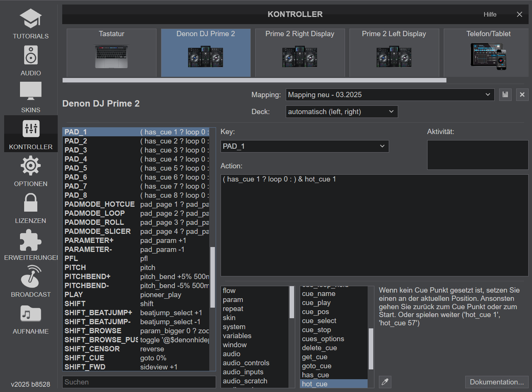This screenshot has height=392, width=532.
Task: Select the SHIFT mapping row
Action: tap(136, 304)
